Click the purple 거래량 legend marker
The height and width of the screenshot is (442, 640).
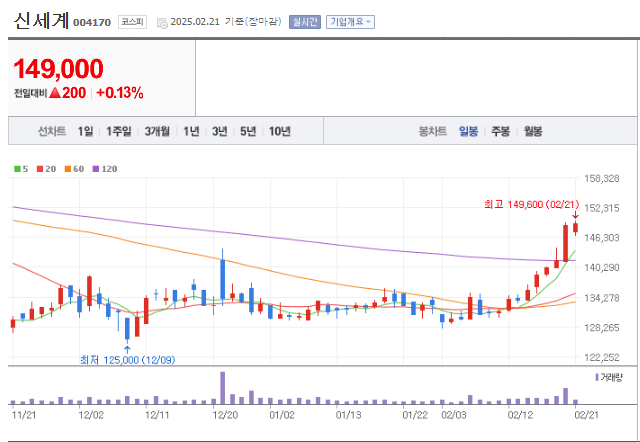pyautogui.click(x=597, y=377)
